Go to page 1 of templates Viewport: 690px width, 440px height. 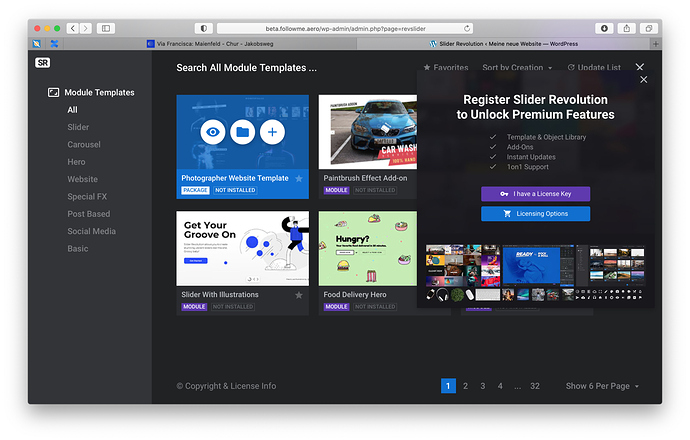pyautogui.click(x=448, y=386)
